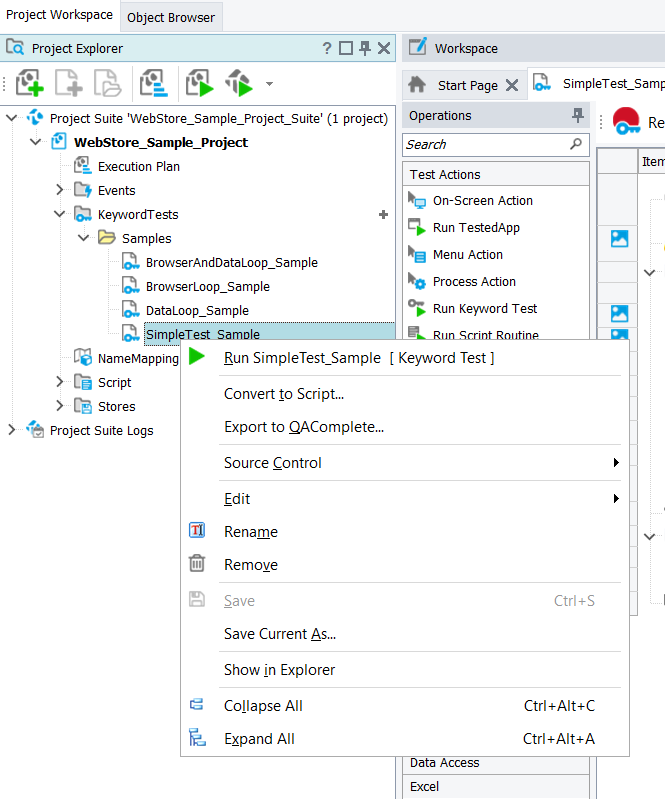Expand the Events node
The height and width of the screenshot is (799, 665).
pyautogui.click(x=60, y=190)
